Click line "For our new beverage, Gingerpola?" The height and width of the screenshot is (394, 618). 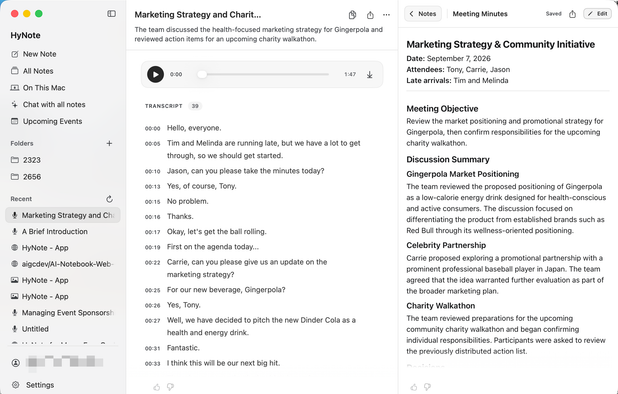(x=226, y=290)
